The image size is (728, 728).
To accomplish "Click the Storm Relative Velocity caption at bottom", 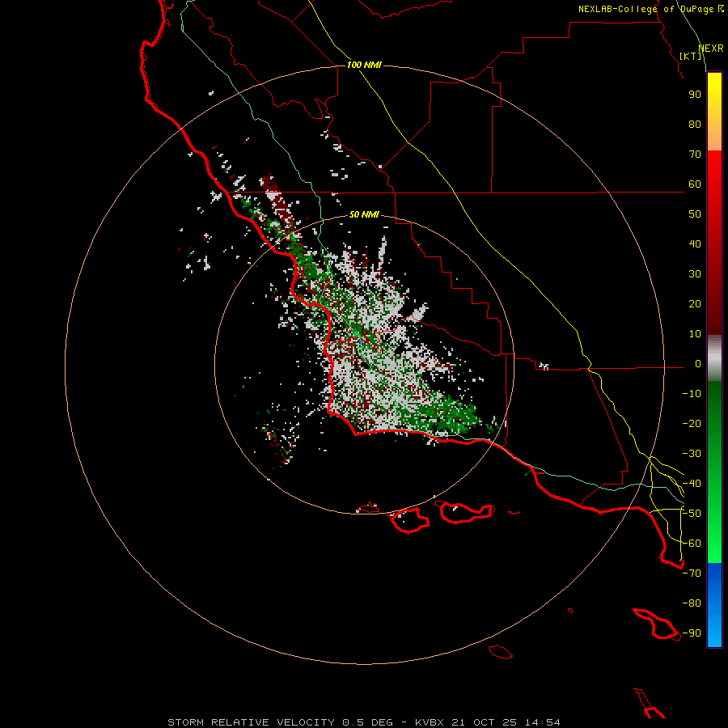I will pos(363,722).
